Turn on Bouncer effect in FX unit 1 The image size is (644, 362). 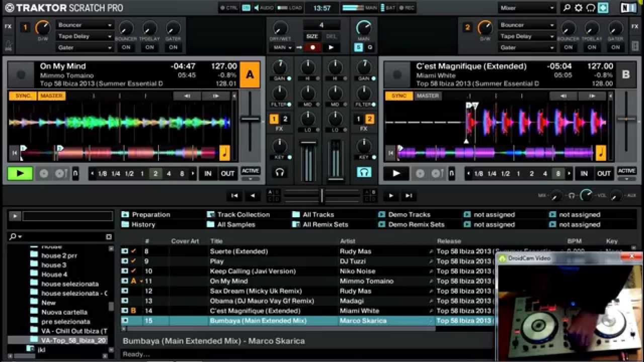point(126,47)
